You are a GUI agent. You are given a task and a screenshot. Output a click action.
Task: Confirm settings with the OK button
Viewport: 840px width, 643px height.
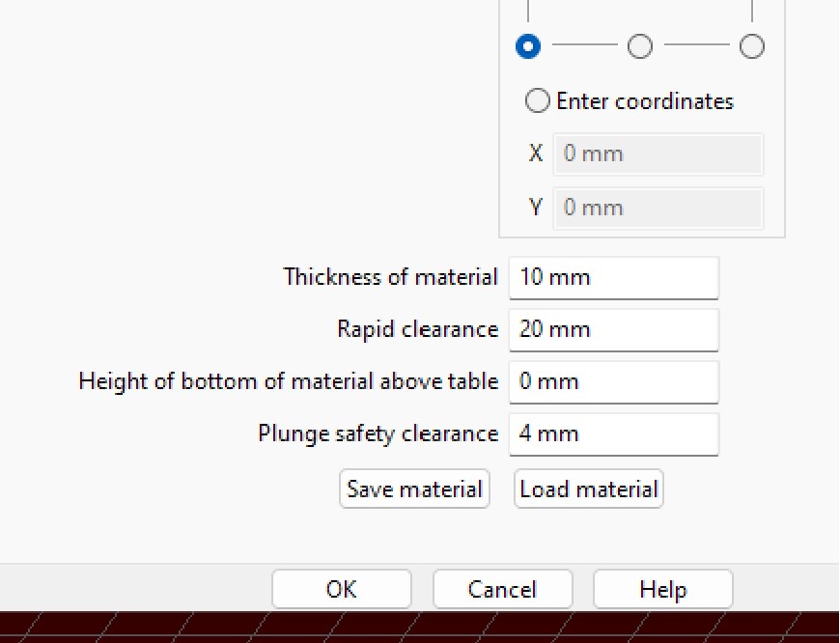click(x=341, y=589)
